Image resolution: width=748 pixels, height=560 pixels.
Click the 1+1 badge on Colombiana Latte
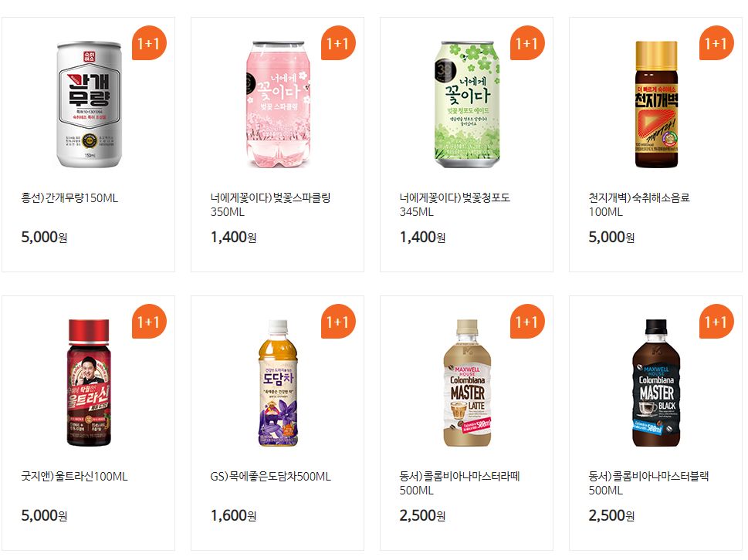coord(527,321)
